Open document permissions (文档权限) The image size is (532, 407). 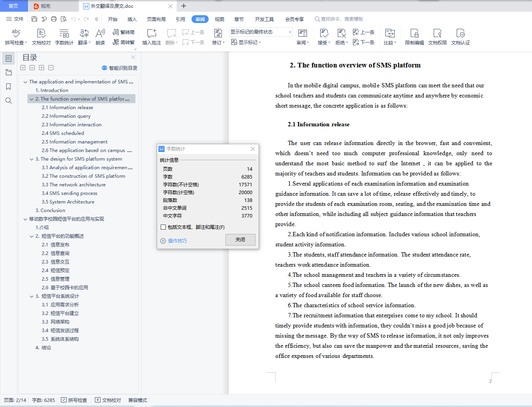[437, 37]
